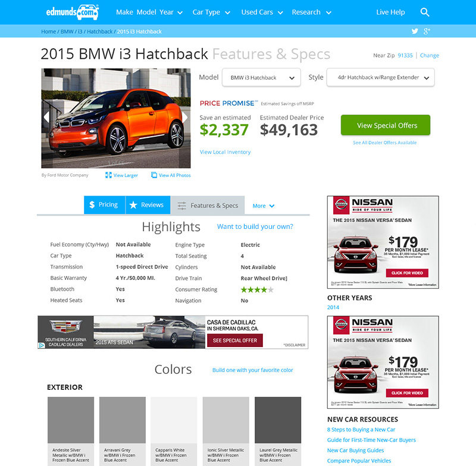Image resolution: width=476 pixels, height=466 pixels.
Task: Open Want to build your own link
Action: pyautogui.click(x=255, y=226)
